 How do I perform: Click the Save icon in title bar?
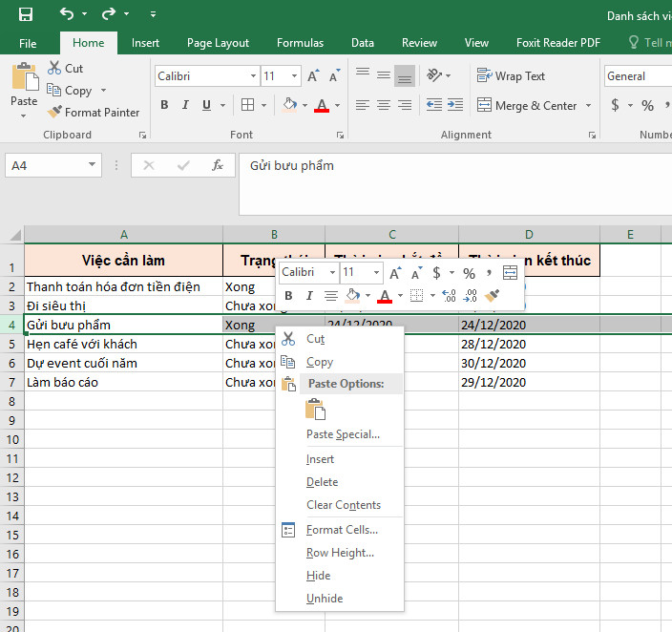coord(25,14)
